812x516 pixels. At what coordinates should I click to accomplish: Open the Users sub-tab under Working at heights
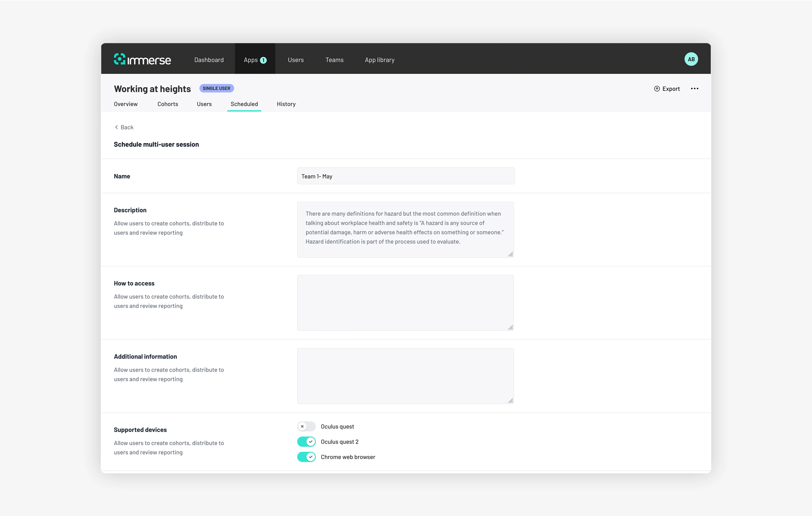coord(204,104)
